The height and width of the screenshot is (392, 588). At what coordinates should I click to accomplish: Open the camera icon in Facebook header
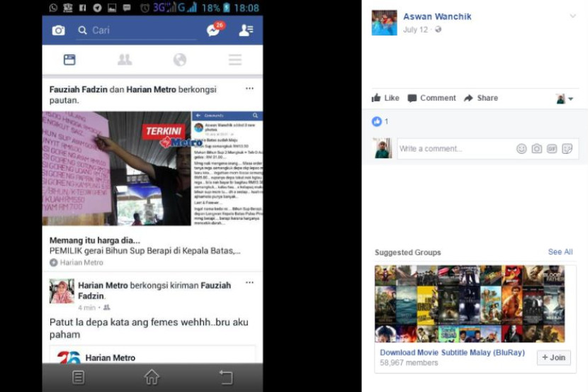coord(58,30)
